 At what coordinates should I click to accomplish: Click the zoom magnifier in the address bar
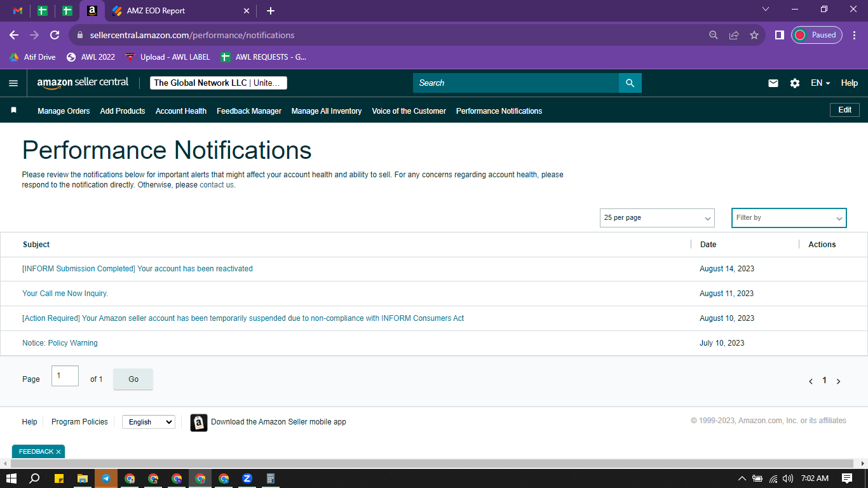[x=714, y=35]
